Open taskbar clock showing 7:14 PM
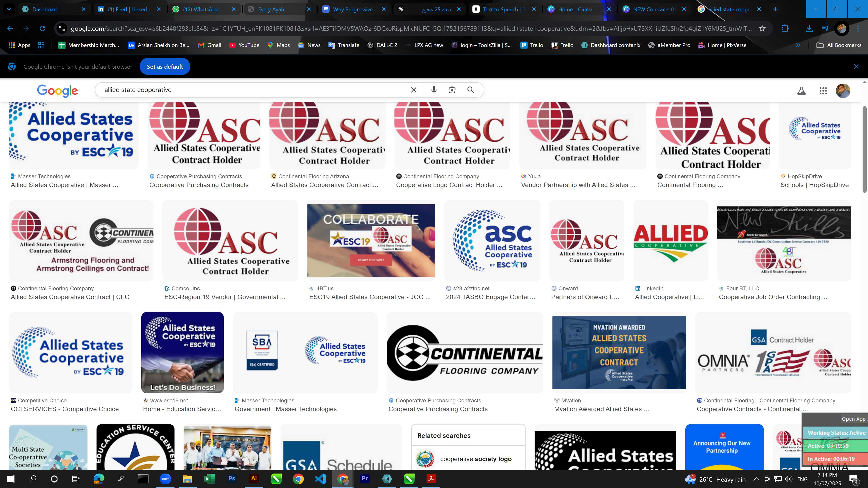 827,479
